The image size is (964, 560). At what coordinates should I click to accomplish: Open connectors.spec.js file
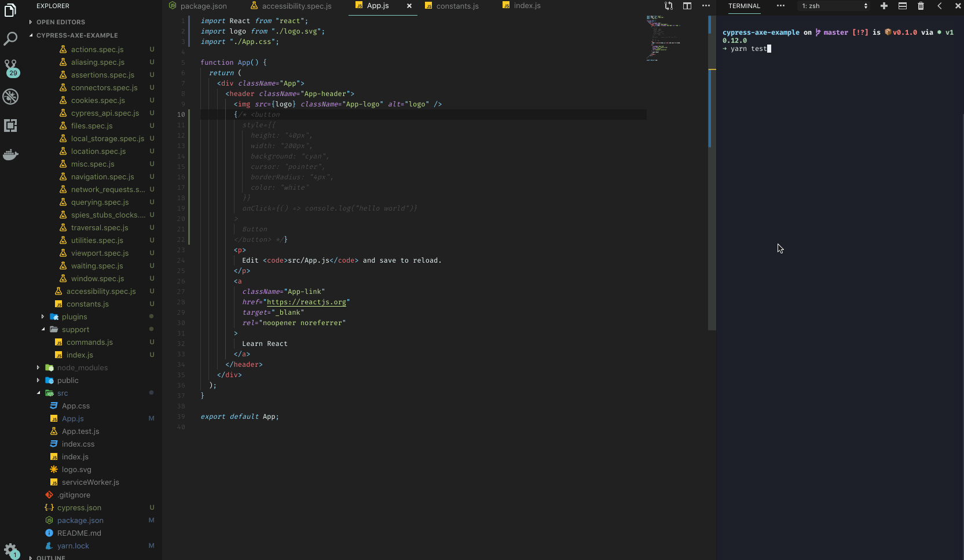pyautogui.click(x=104, y=88)
